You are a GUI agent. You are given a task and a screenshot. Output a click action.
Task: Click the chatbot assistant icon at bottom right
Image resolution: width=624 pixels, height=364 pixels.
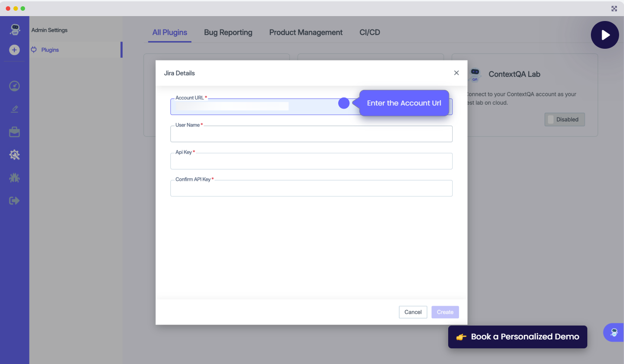[x=614, y=333]
